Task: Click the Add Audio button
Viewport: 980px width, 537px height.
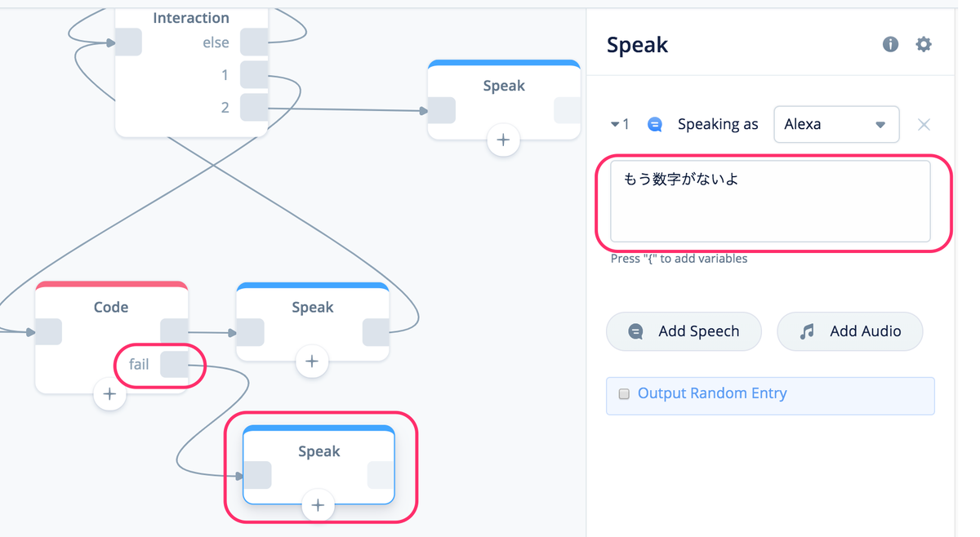Action: tap(849, 331)
